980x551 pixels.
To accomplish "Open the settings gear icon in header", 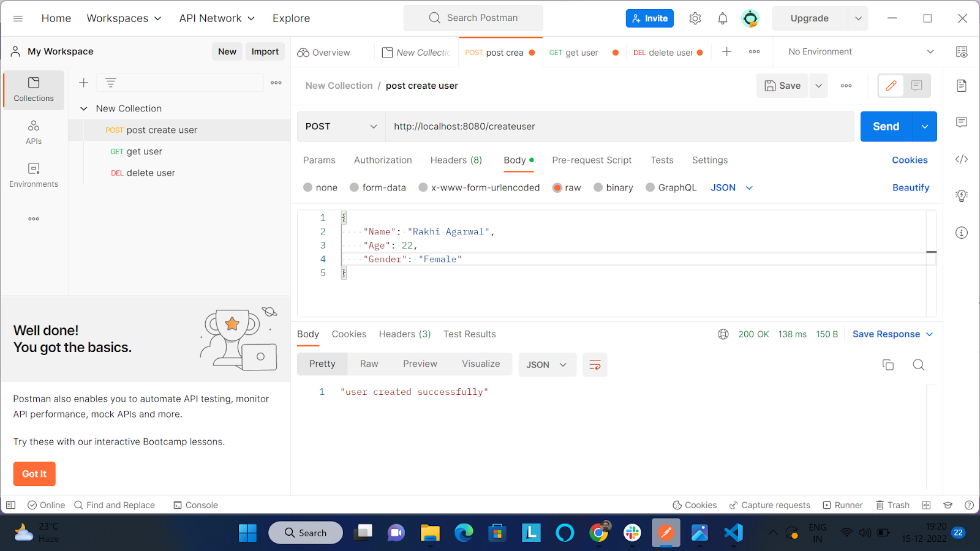I will 695,18.
